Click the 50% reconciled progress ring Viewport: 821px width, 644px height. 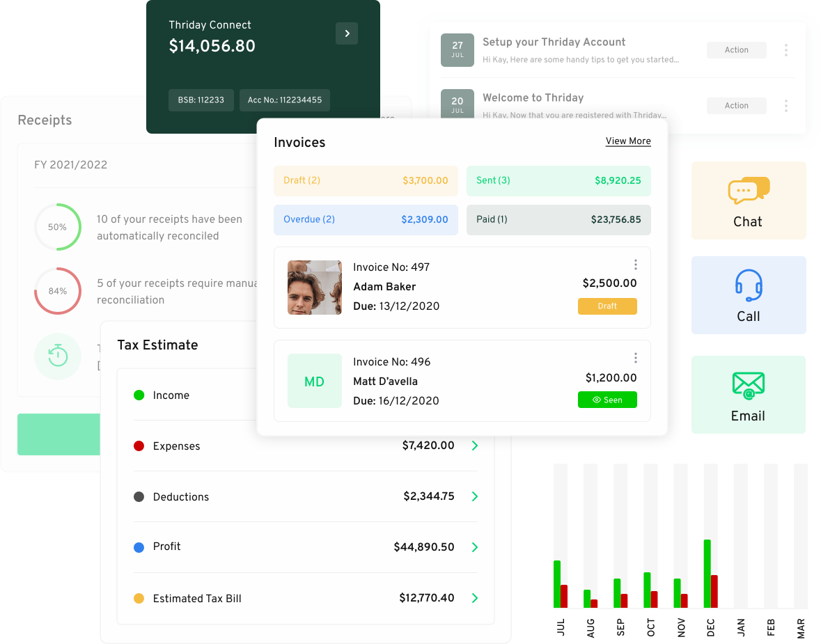tap(58, 227)
